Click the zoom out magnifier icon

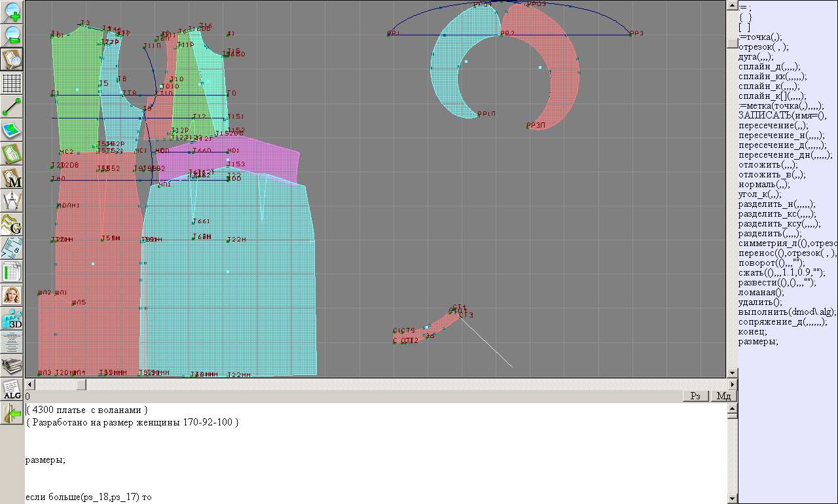click(12, 35)
